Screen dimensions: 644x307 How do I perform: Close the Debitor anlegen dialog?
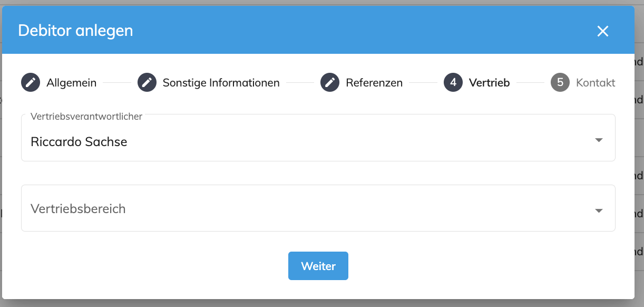point(603,31)
